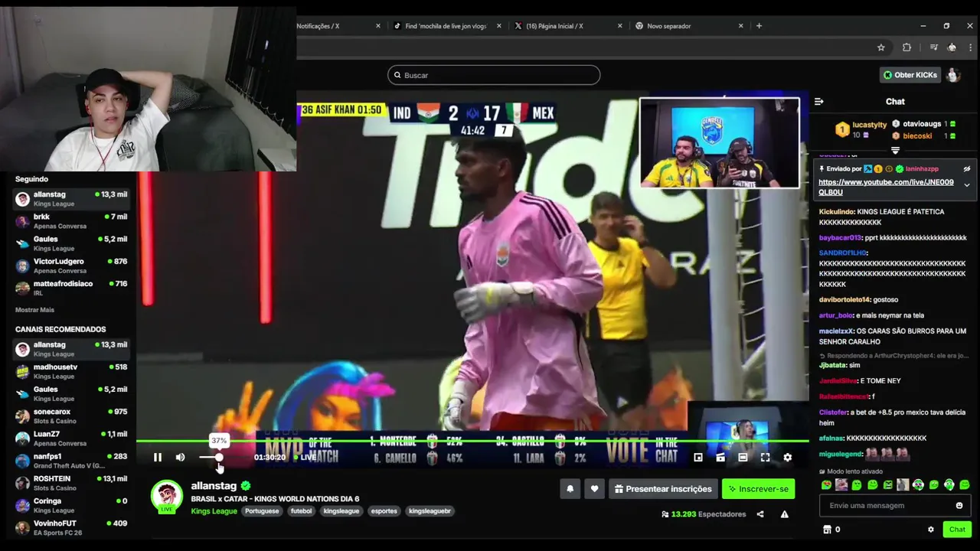
Task: Mute the stream with the speaker icon
Action: (181, 458)
